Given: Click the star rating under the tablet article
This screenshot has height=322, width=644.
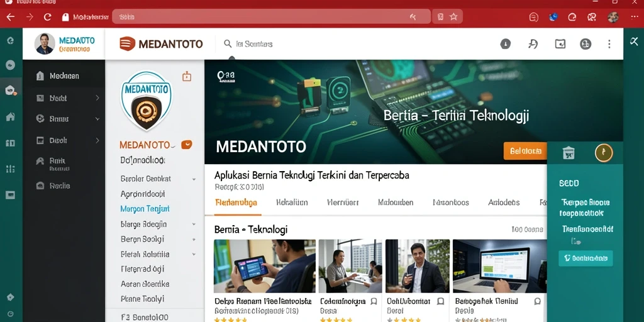Looking at the screenshot, I should click(x=231, y=319).
